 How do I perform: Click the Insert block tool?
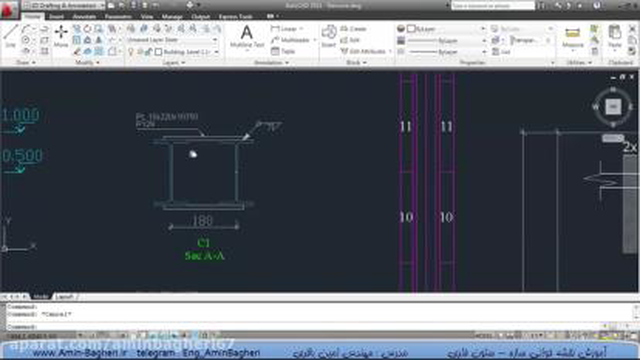click(329, 36)
